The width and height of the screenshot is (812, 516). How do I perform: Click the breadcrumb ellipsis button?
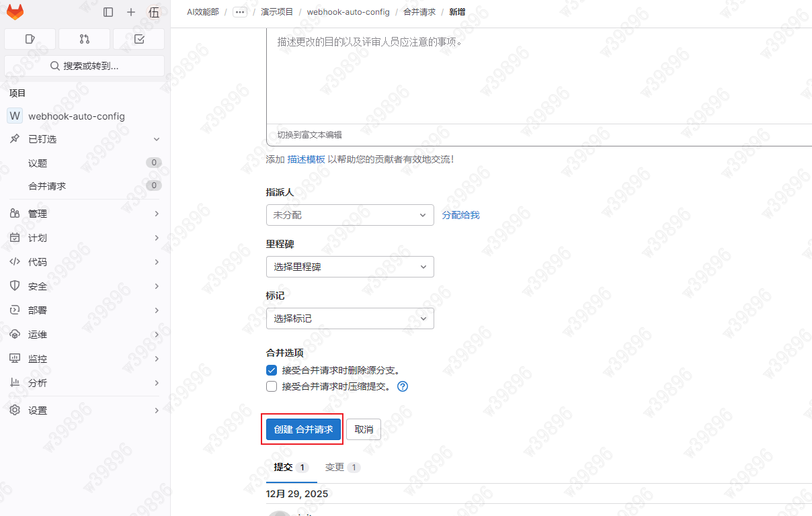240,12
